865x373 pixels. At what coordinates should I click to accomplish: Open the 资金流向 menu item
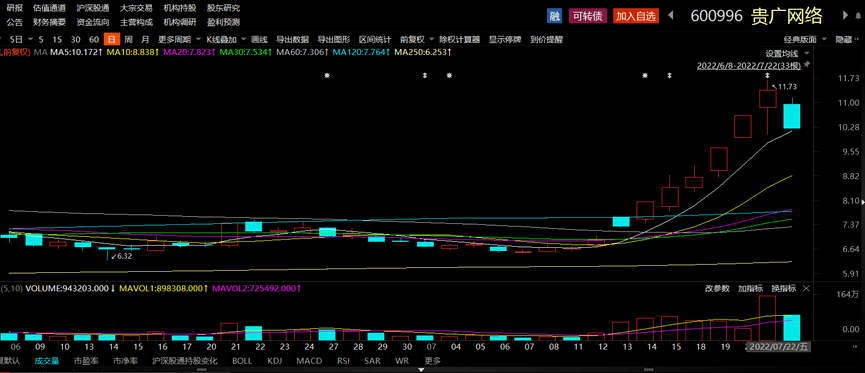click(x=93, y=23)
